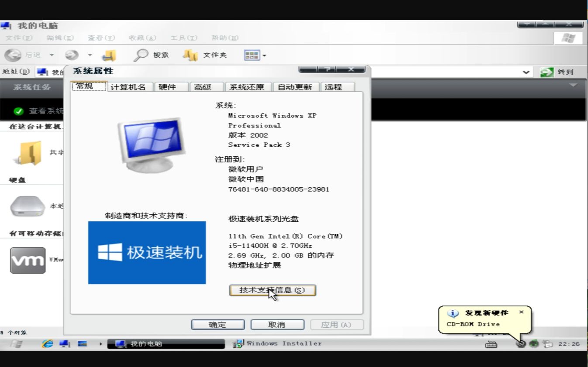Switch to the 系统还原 tab
Image resolution: width=588 pixels, height=367 pixels.
(x=248, y=87)
